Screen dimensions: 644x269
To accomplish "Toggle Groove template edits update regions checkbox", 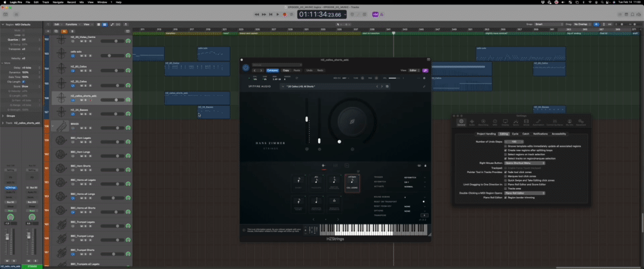I will [505, 146].
